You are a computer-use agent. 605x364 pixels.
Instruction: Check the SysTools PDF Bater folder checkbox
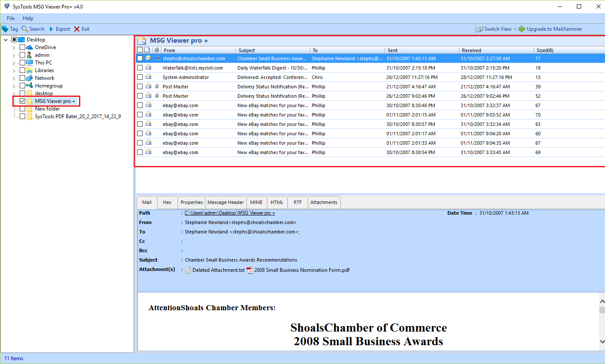[22, 116]
